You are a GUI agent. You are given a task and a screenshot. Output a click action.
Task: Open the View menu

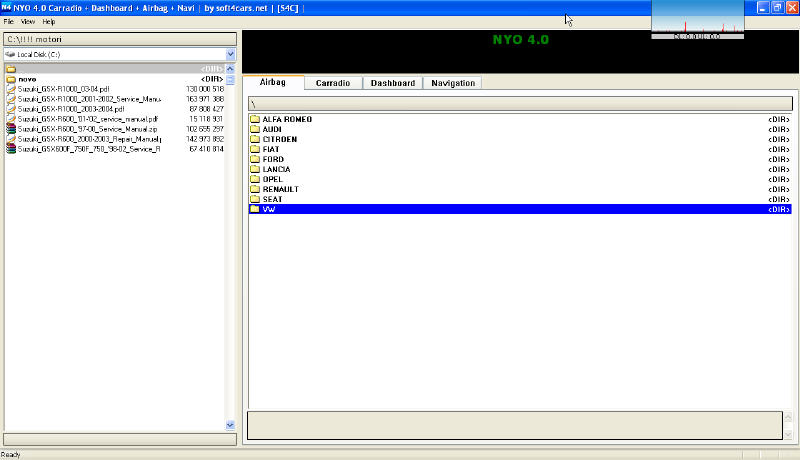28,21
